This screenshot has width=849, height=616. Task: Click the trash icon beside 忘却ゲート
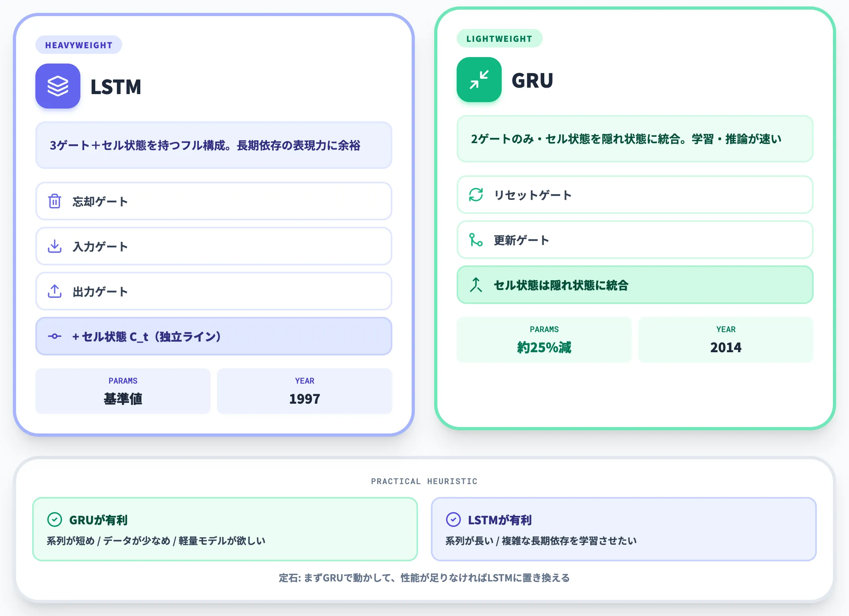pyautogui.click(x=55, y=201)
